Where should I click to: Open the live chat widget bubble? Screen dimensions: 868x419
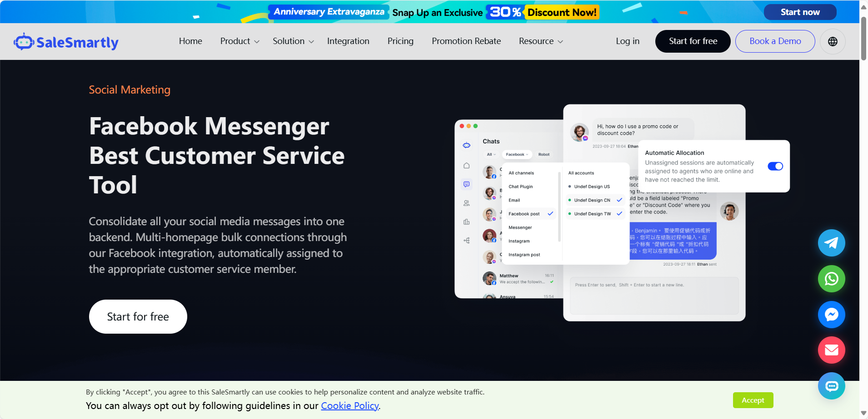831,386
